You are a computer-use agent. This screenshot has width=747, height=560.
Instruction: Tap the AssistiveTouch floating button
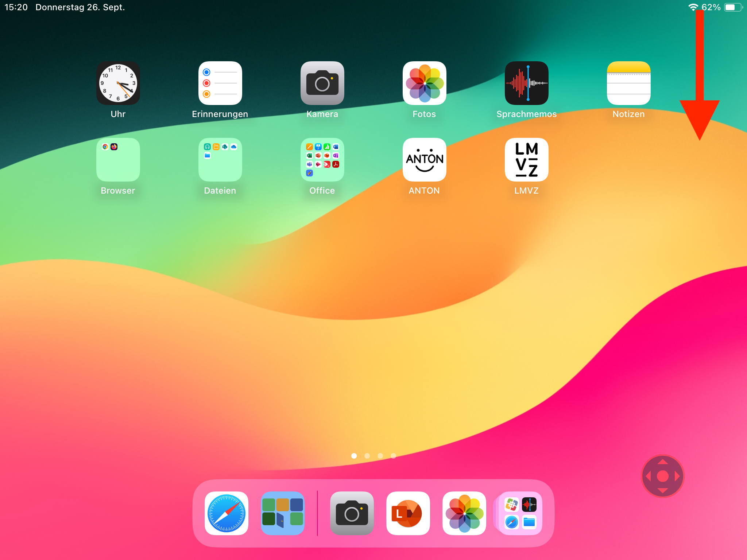click(x=662, y=476)
